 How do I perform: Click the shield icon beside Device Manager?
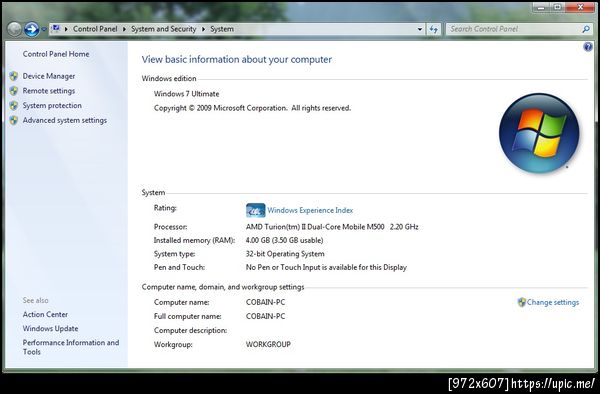(14, 76)
